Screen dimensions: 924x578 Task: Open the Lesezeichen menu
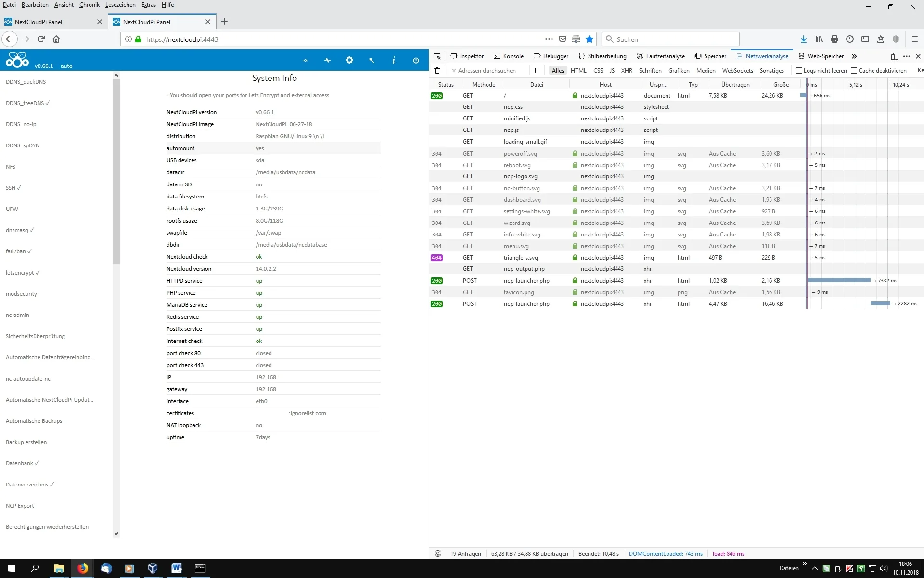point(120,5)
